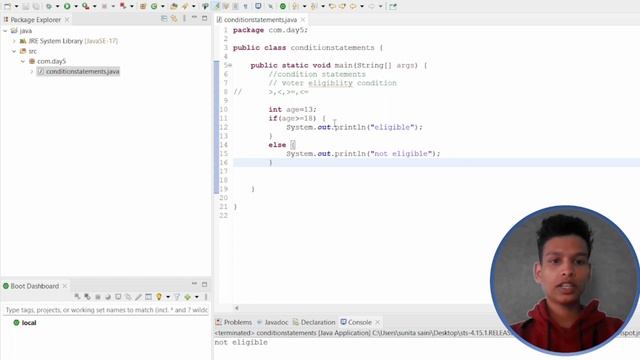640x360 pixels.
Task: Click the lightbulb icon in Boot Dashboard
Action: pos(159,297)
